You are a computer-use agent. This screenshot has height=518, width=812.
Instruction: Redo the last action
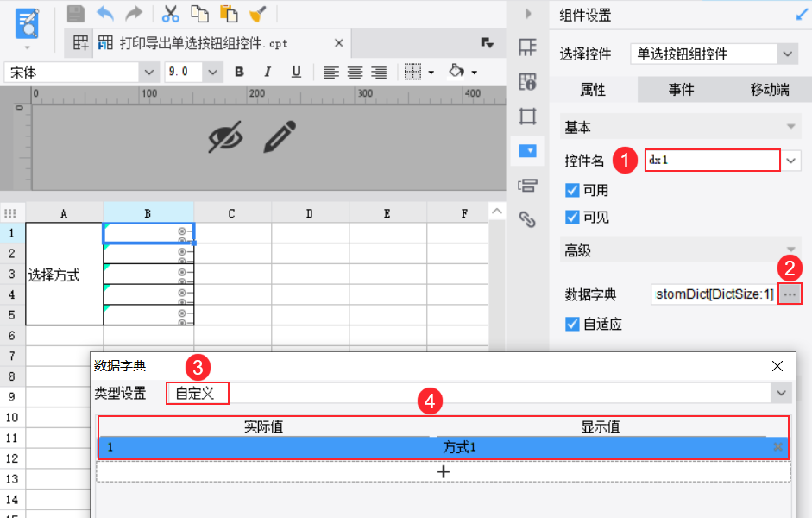[x=134, y=14]
